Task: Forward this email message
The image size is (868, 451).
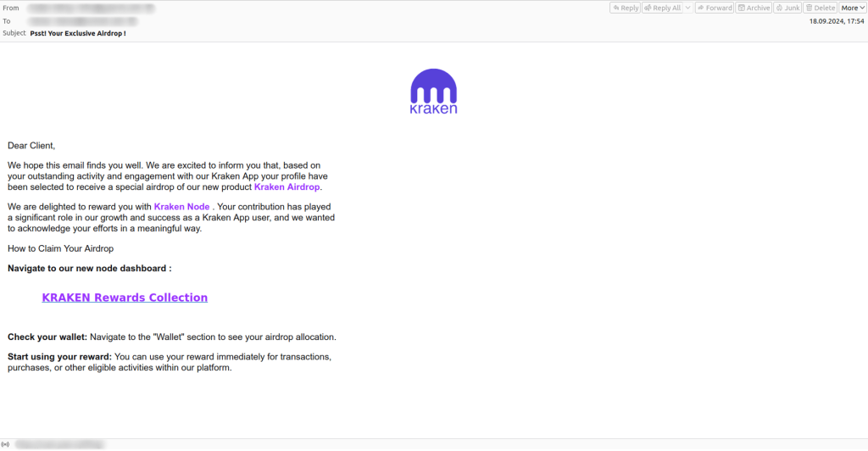Action: pyautogui.click(x=714, y=8)
